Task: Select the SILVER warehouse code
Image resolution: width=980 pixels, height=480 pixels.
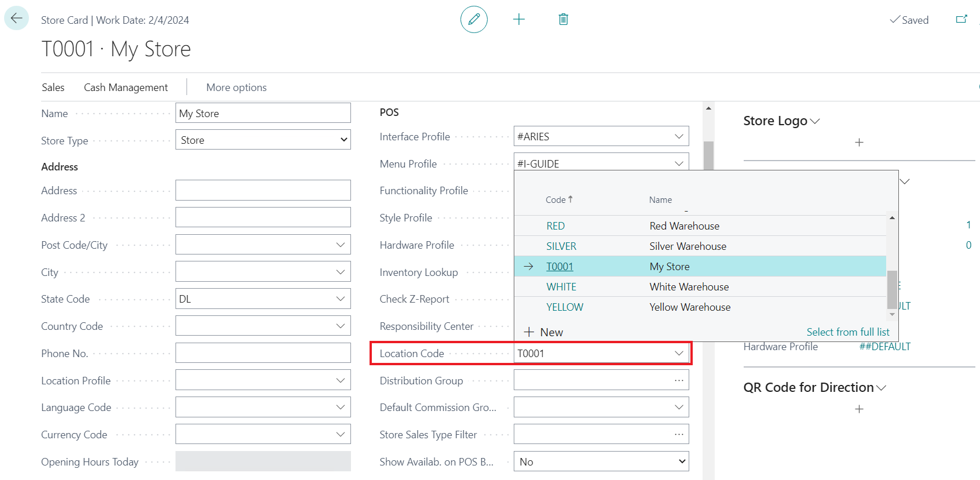Action: [561, 246]
